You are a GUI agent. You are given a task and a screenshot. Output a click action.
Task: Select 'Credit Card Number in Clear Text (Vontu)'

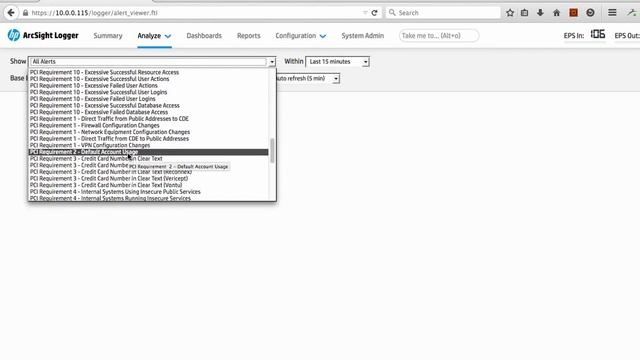(149, 185)
